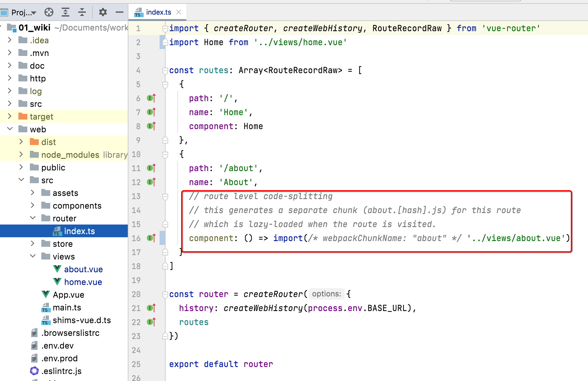
Task: Click the BASE_URL text on line 21
Action: [x=387, y=308]
